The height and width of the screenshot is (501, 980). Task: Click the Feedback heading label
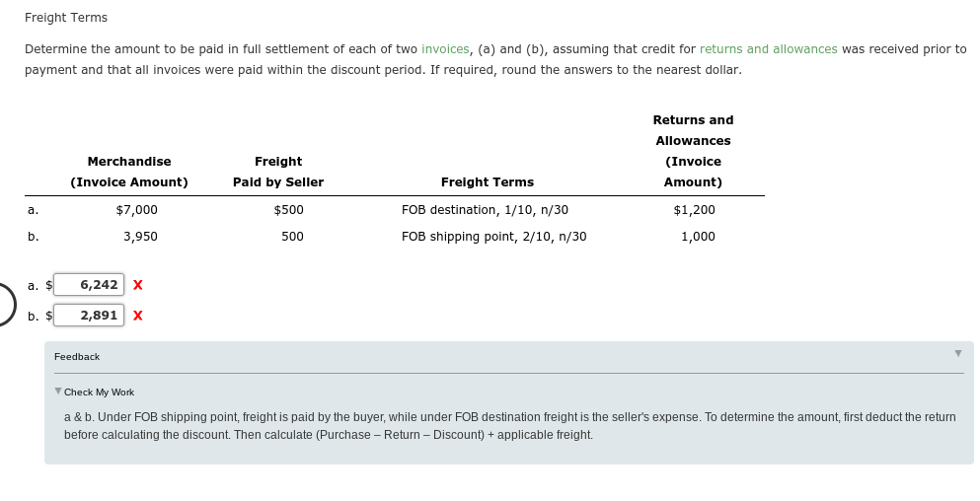coord(77,357)
